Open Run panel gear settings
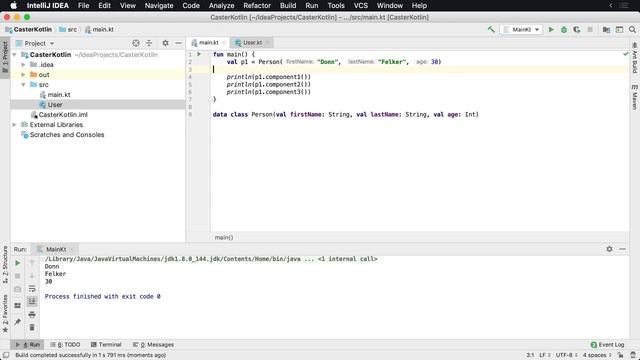Screen dimensions: 640x360 click(x=609, y=249)
